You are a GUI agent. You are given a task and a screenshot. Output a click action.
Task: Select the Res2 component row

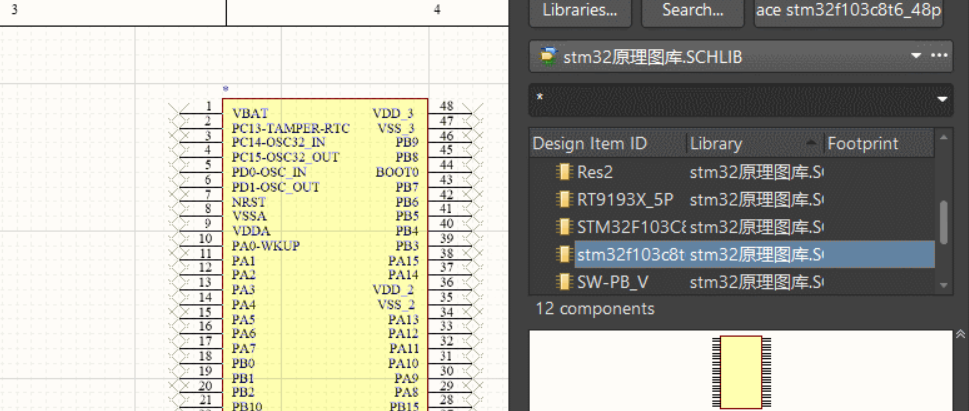coord(732,172)
